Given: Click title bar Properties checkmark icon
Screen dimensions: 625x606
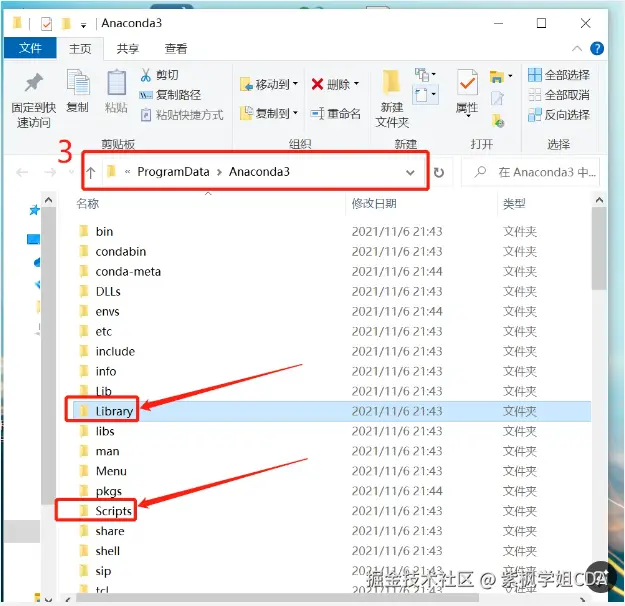Looking at the screenshot, I should click(x=47, y=24).
